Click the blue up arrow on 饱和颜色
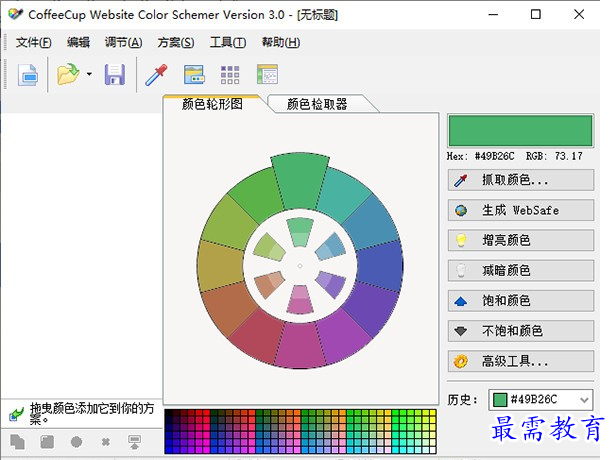Screen dimensions: 613x460 [x=461, y=301]
